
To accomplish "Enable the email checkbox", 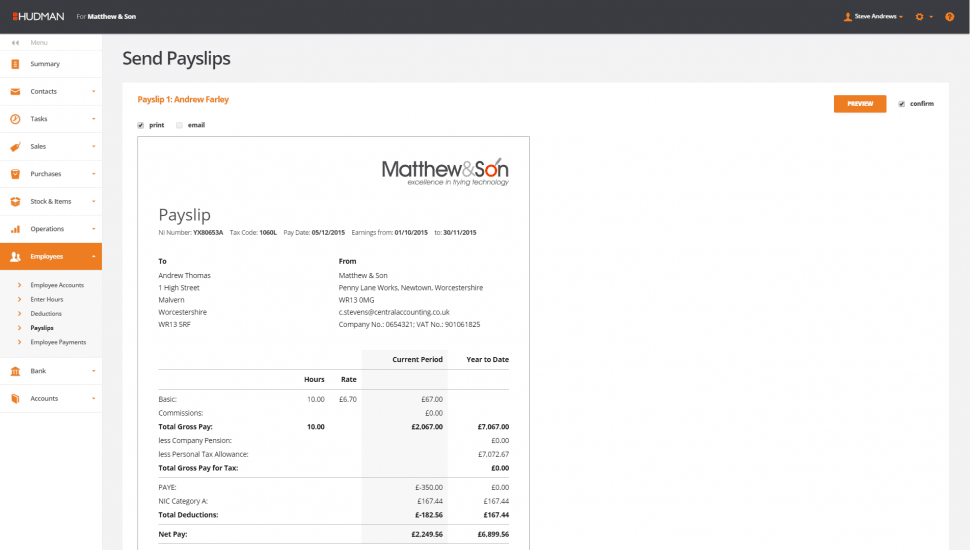I will [179, 125].
